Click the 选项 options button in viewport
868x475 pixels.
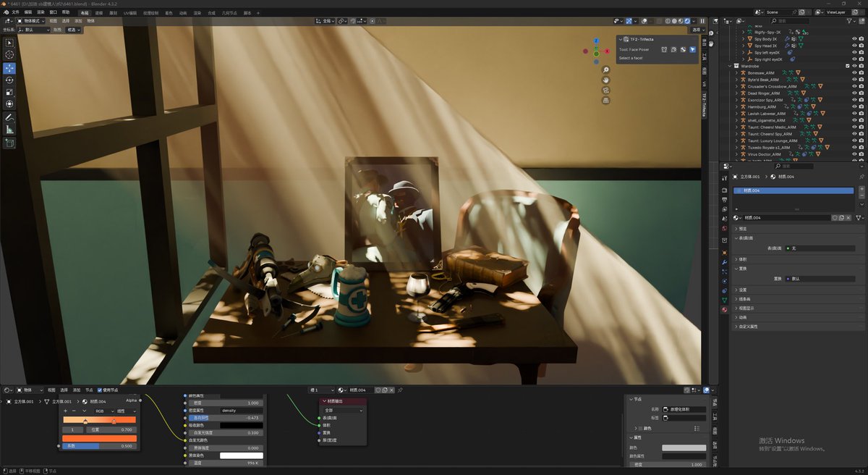coord(697,30)
